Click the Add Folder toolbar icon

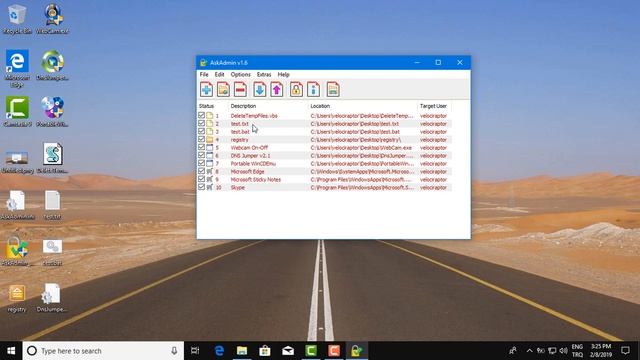[223, 89]
